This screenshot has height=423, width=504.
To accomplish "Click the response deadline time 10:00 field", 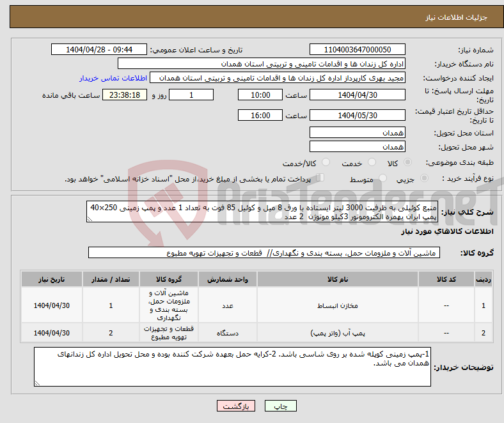I will [x=260, y=95].
